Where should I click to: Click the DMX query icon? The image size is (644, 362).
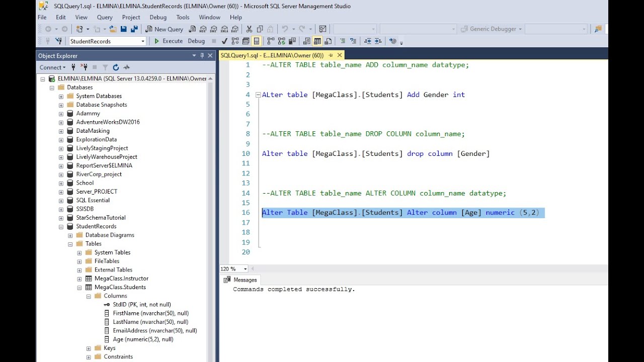pyautogui.click(x=214, y=29)
